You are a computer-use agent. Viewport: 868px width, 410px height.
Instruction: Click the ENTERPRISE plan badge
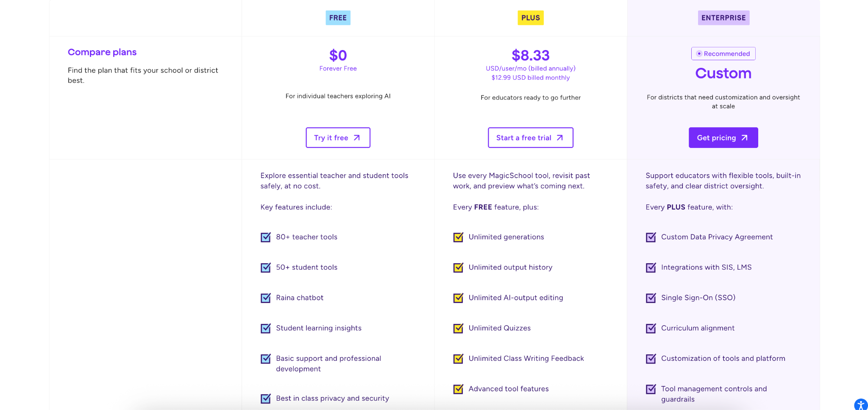[723, 18]
